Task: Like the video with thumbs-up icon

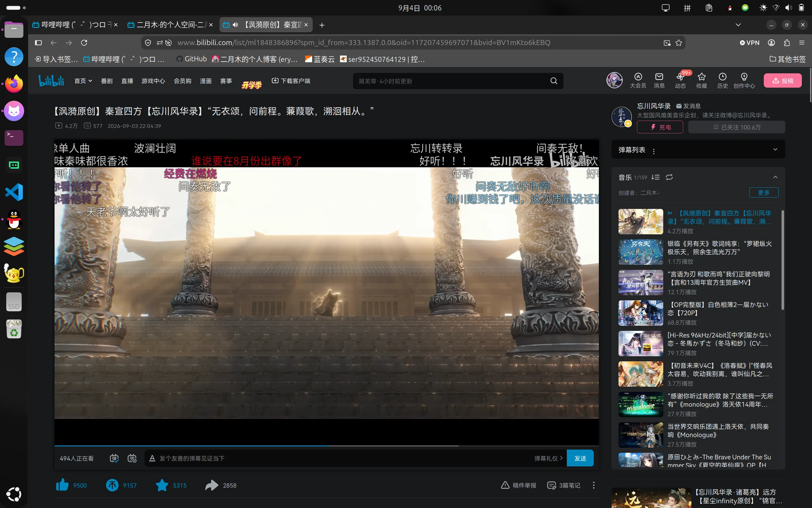Action: pyautogui.click(x=62, y=485)
